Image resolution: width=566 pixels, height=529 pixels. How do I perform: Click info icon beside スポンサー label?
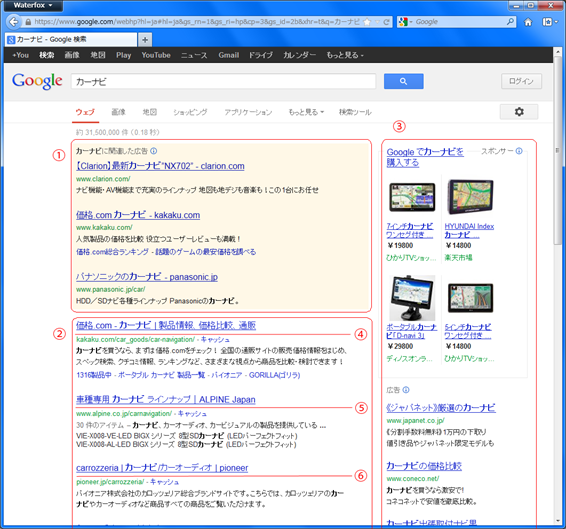click(x=519, y=151)
